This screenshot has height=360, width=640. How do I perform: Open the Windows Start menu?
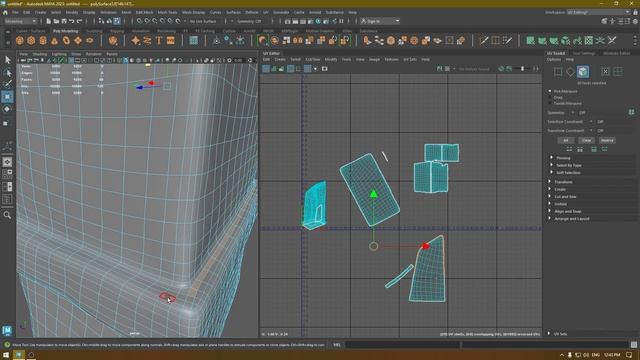click(6, 355)
